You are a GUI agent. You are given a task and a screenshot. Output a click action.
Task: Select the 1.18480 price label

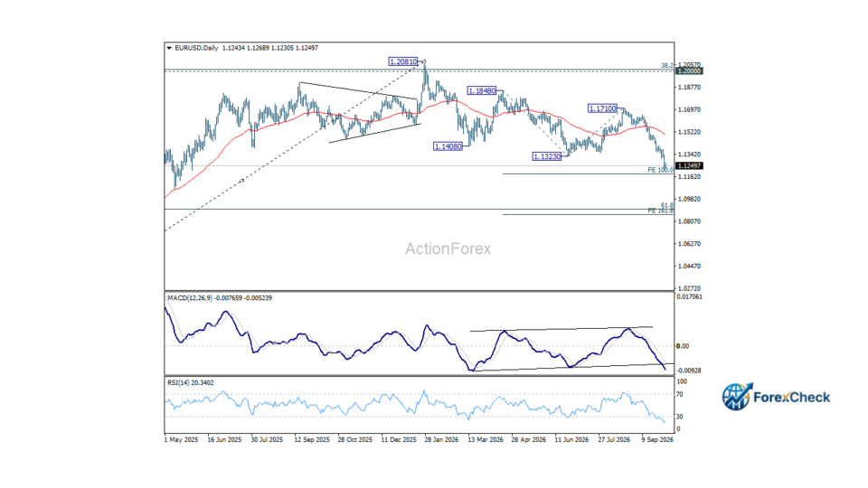click(x=482, y=90)
